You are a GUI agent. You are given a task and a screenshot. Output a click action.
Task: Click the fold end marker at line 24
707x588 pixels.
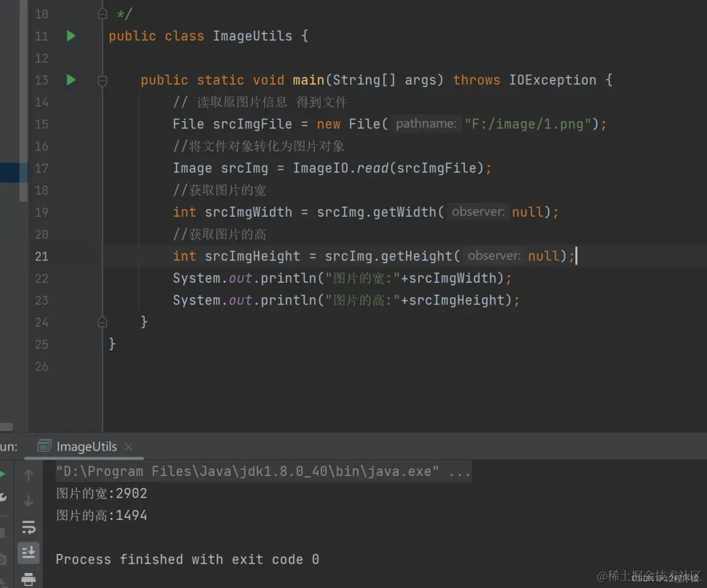(102, 322)
